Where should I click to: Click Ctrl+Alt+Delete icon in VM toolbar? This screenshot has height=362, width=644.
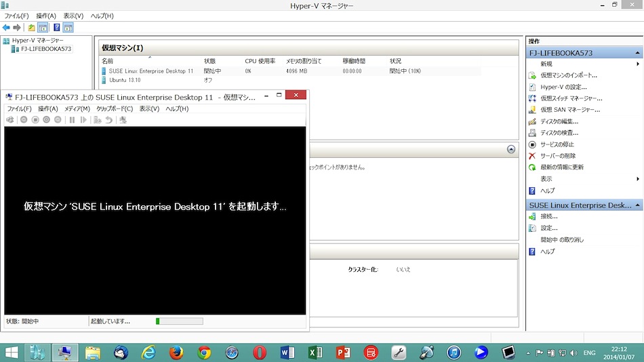(10, 119)
